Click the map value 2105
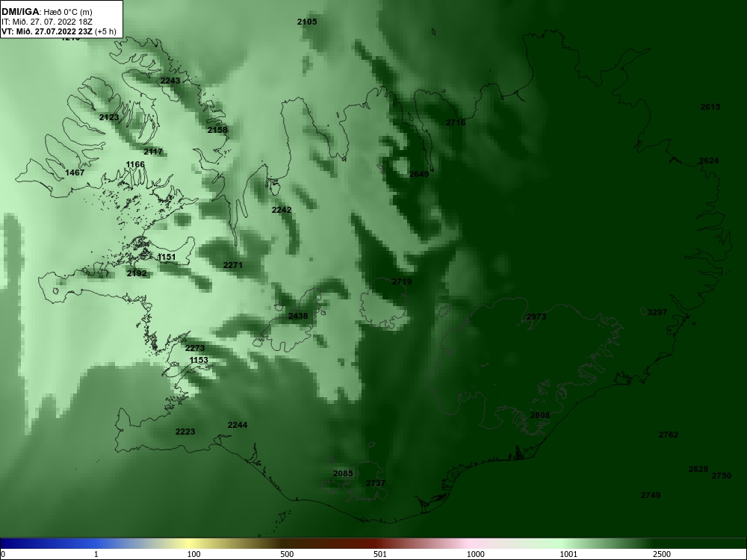 click(307, 22)
